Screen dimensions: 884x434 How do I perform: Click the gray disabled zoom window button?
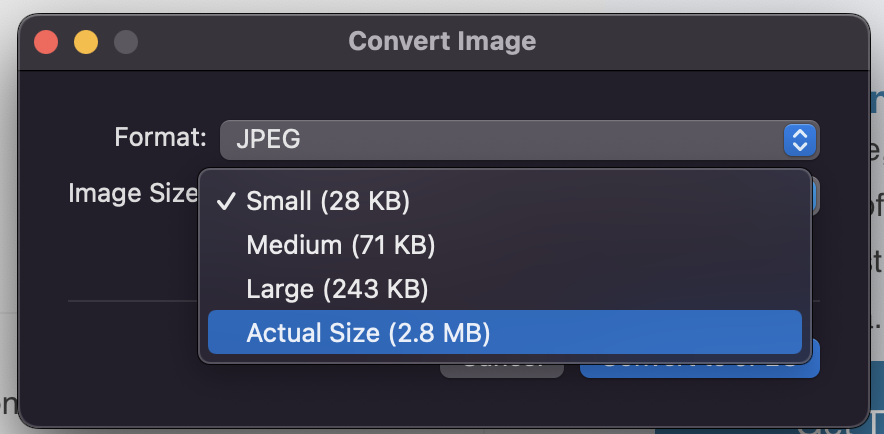pyautogui.click(x=126, y=42)
